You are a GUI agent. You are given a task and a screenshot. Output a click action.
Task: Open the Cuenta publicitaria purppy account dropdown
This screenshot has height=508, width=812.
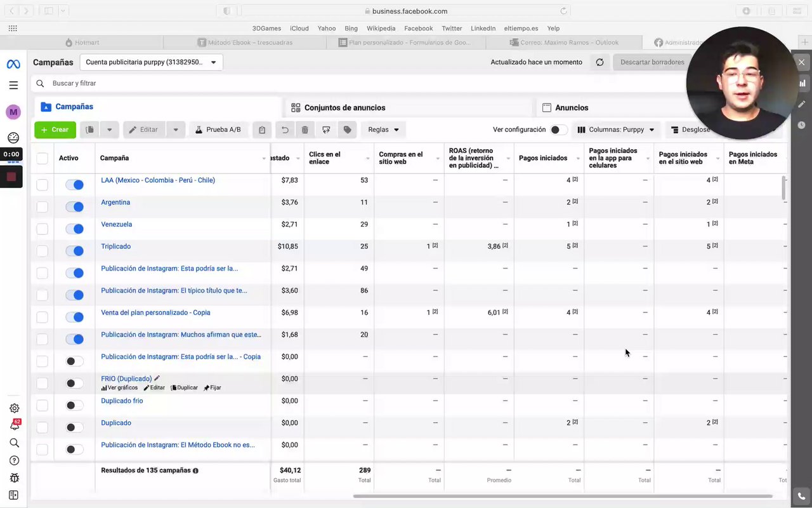coord(152,62)
